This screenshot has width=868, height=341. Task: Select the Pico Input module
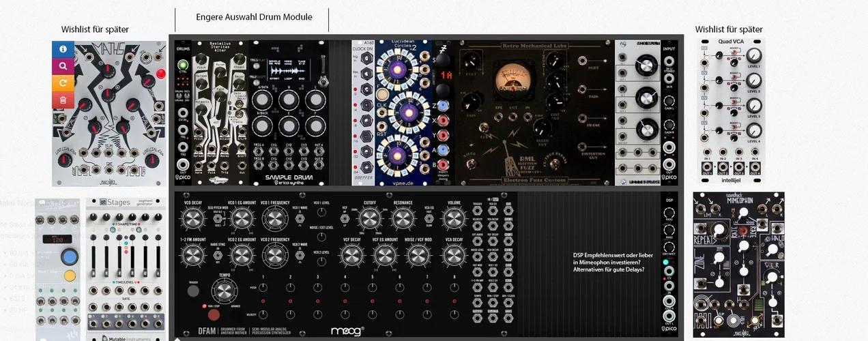point(669,113)
